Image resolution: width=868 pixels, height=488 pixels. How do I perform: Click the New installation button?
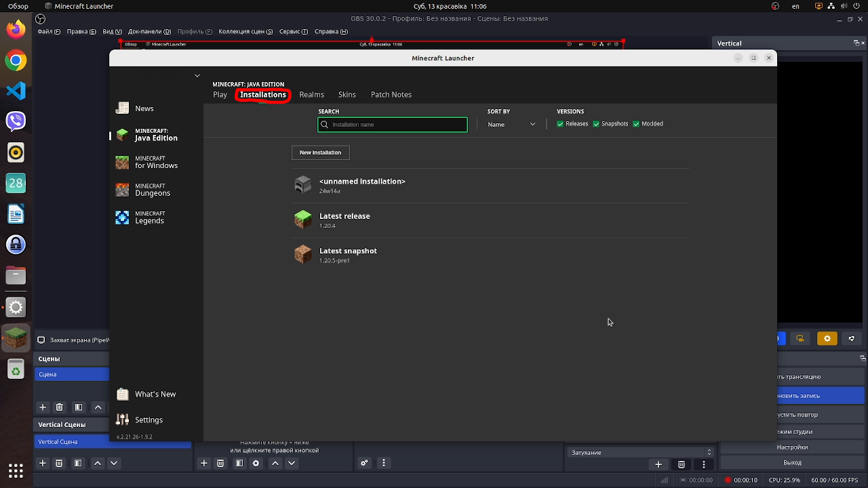321,152
